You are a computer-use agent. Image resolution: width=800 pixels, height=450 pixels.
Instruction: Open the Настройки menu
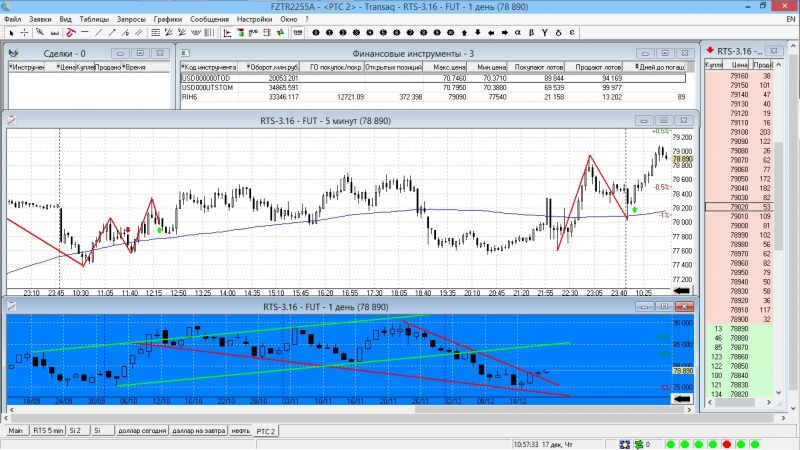(x=254, y=19)
